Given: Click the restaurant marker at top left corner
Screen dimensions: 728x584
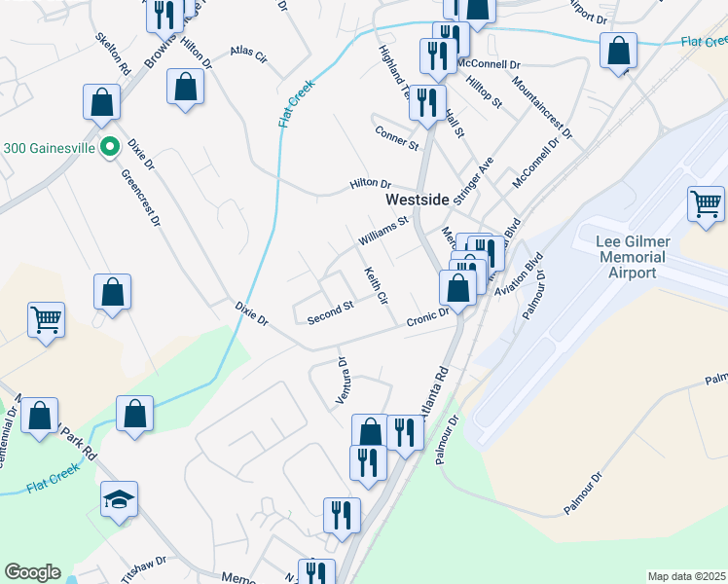Looking at the screenshot, I should point(164,19).
